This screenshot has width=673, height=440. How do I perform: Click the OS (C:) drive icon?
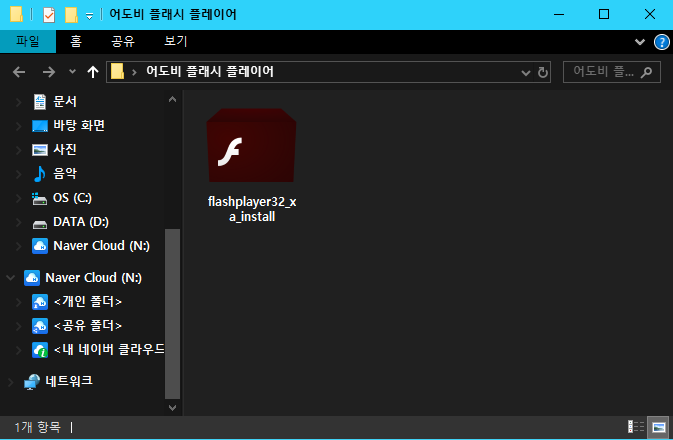[39, 198]
